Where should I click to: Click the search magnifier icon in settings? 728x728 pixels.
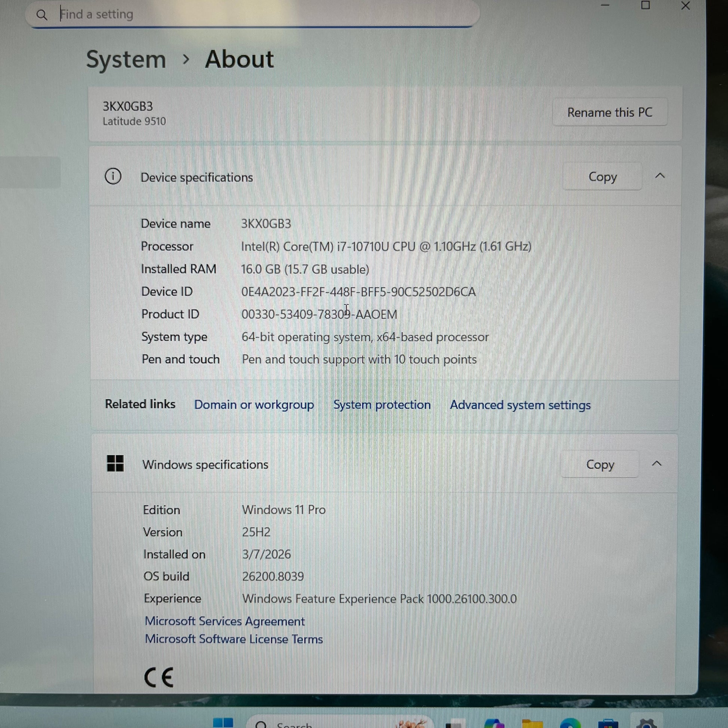point(42,15)
